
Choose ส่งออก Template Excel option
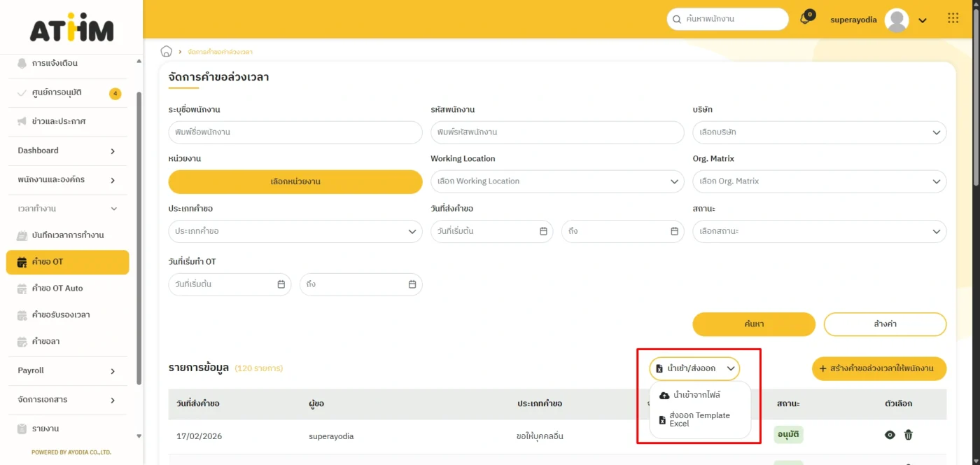(699, 419)
